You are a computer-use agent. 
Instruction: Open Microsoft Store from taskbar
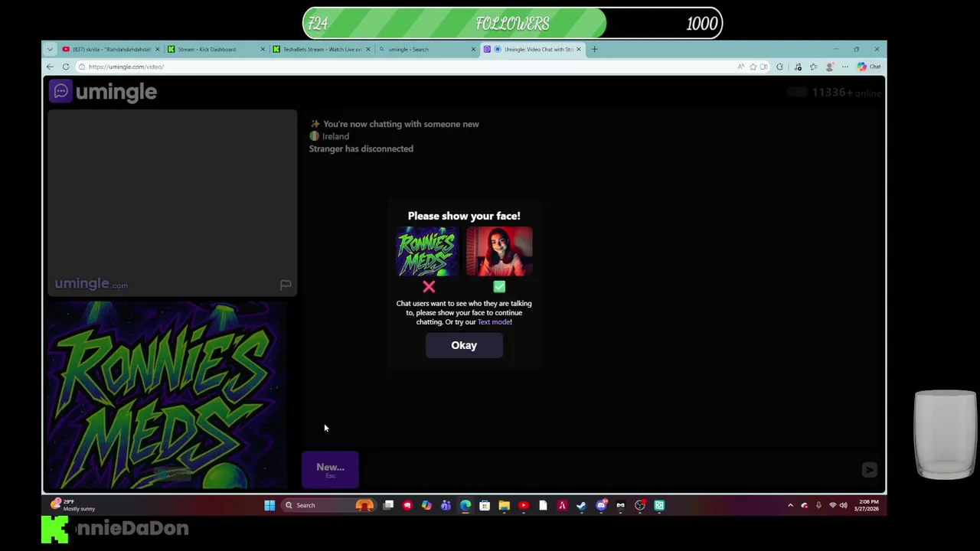coord(485,505)
